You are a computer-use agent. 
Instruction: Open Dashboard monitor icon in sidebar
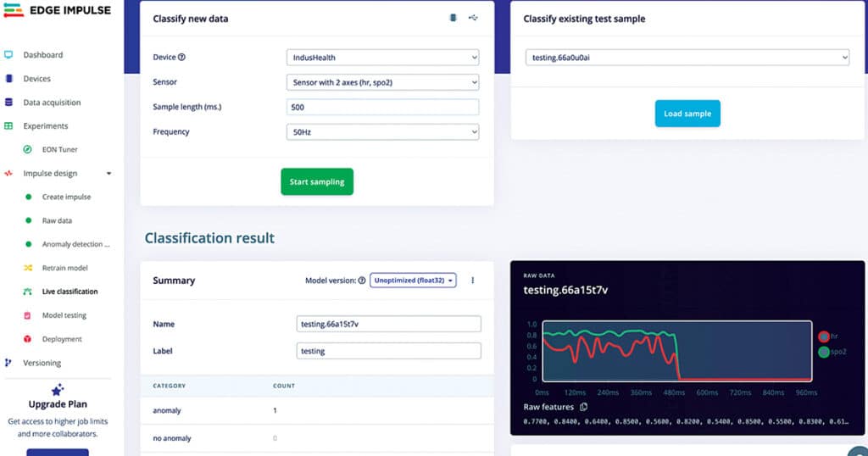[8, 55]
